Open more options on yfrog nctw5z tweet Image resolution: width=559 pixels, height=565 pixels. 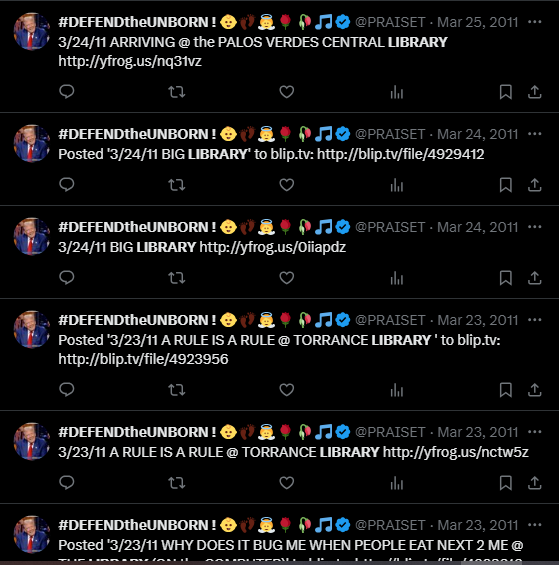[534, 432]
